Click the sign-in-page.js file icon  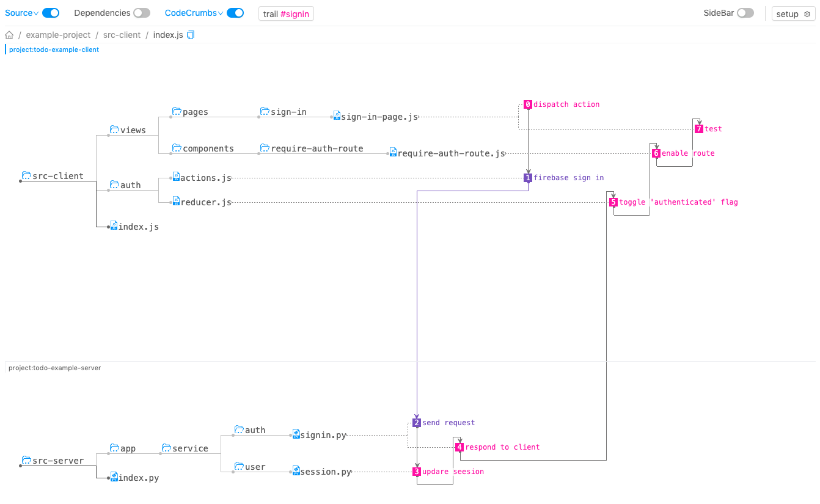337,115
